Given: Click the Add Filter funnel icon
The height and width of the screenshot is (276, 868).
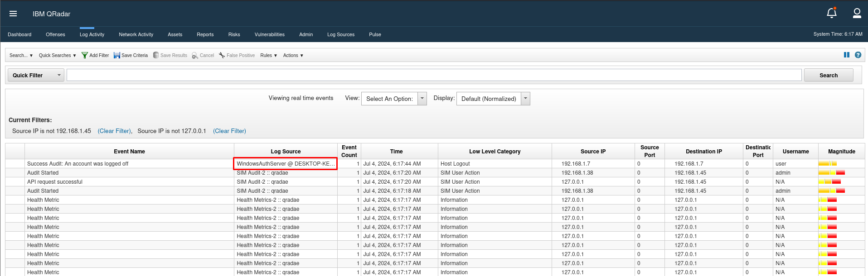Looking at the screenshot, I should pyautogui.click(x=84, y=55).
